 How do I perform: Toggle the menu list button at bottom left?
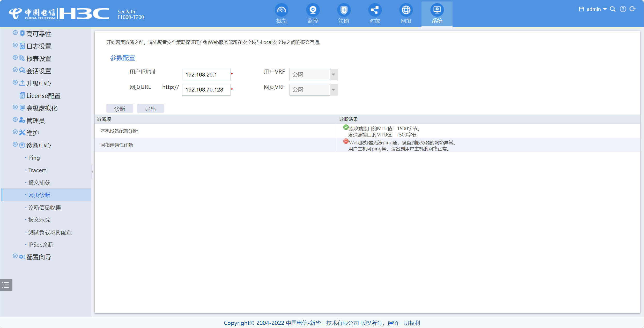(x=6, y=285)
